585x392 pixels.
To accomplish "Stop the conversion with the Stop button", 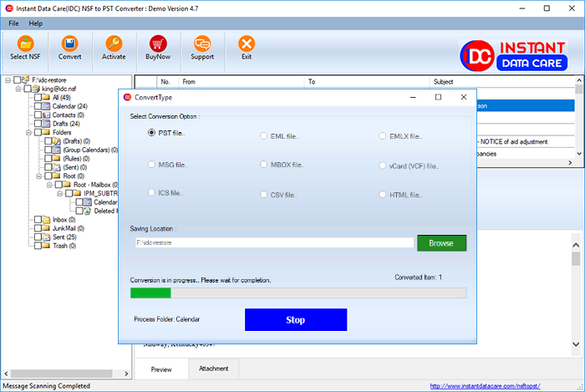I will tap(295, 319).
